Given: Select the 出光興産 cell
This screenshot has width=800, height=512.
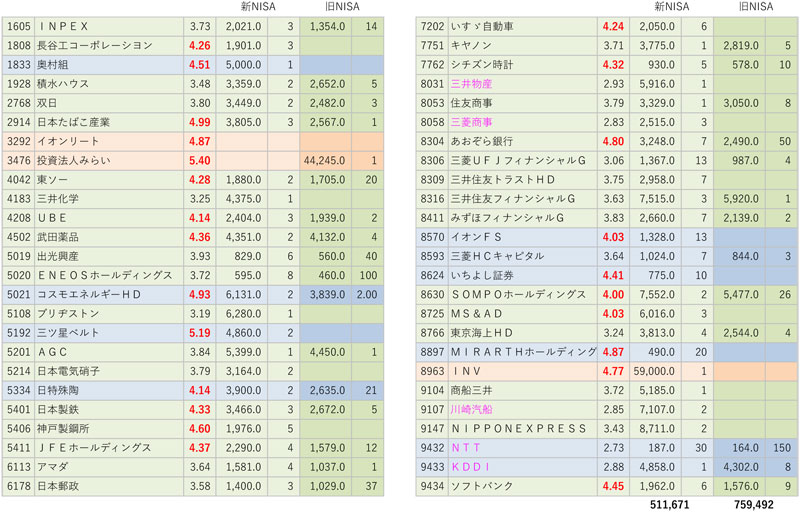Looking at the screenshot, I should (109, 256).
